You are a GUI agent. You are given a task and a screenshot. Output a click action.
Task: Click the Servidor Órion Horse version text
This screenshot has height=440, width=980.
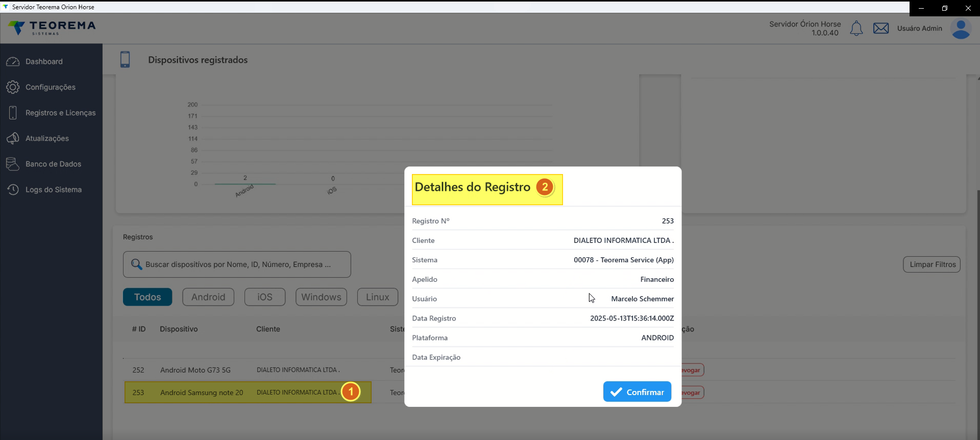[x=805, y=28]
